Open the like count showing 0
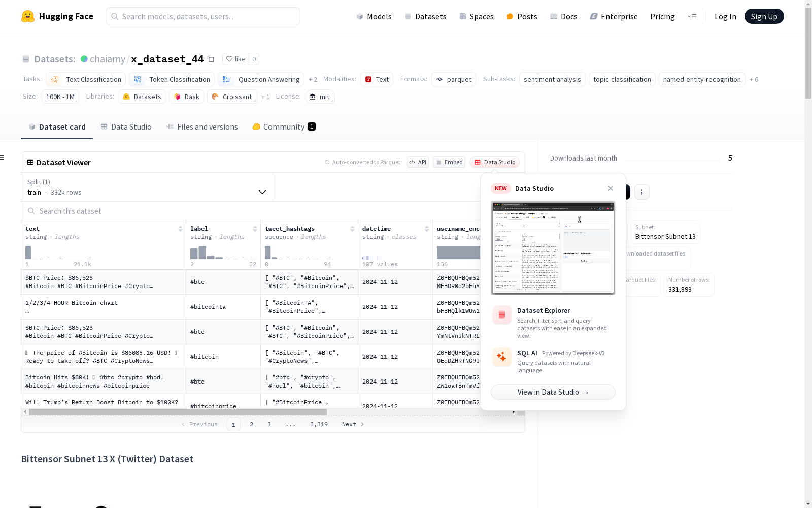Viewport: 812px width, 508px height. [x=254, y=59]
